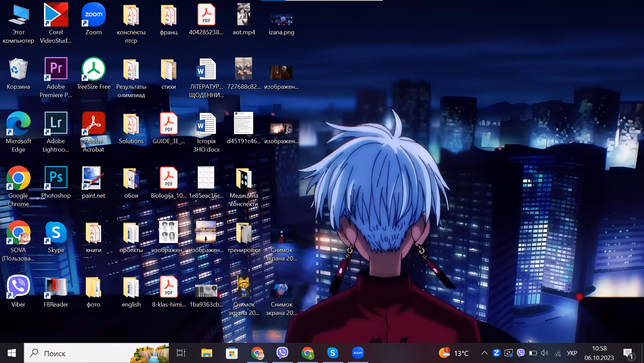The image size is (644, 363).
Task: Select the Viber shortcut on the desktop
Action: [x=18, y=292]
